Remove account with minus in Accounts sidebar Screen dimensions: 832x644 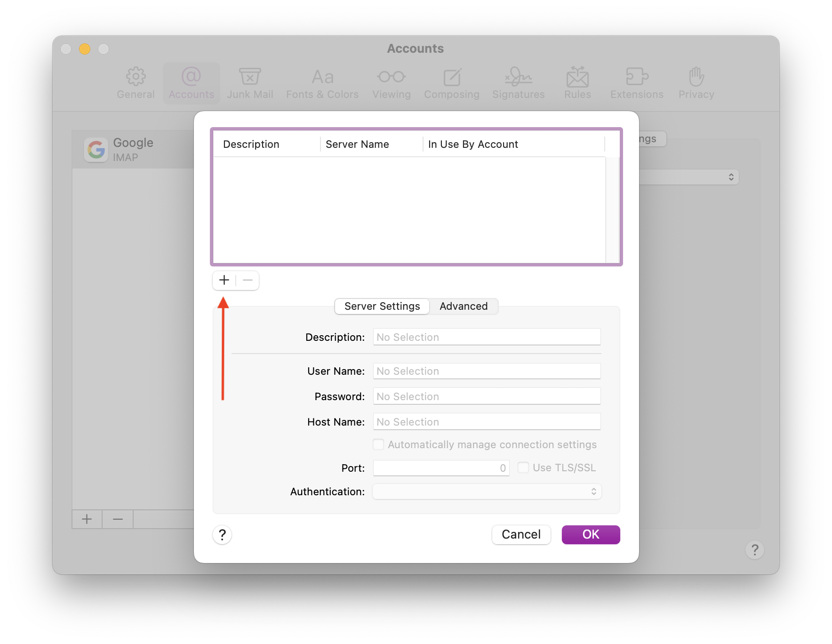[118, 519]
